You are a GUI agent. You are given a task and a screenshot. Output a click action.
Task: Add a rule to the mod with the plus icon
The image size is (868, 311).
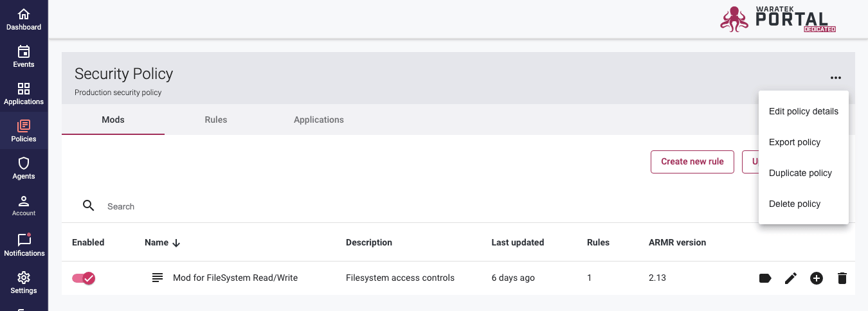[x=817, y=278]
